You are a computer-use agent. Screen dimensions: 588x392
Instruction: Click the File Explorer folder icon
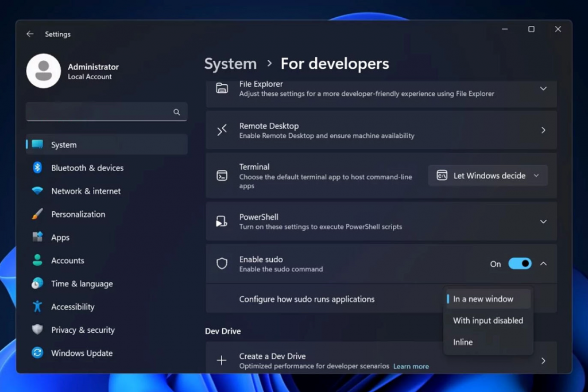222,88
